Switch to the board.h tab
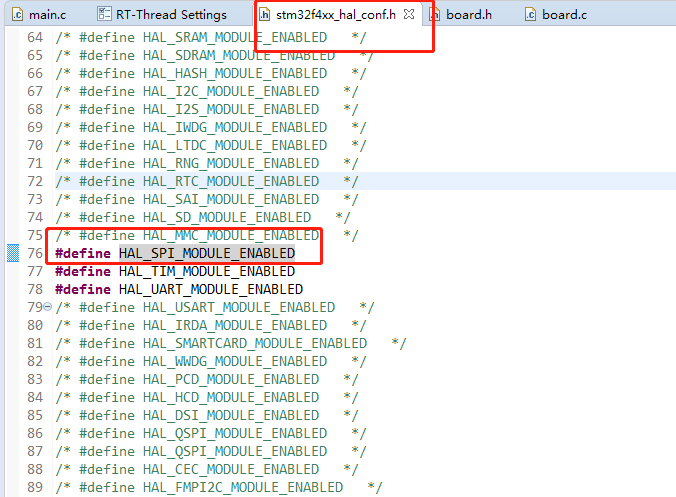 (x=460, y=15)
